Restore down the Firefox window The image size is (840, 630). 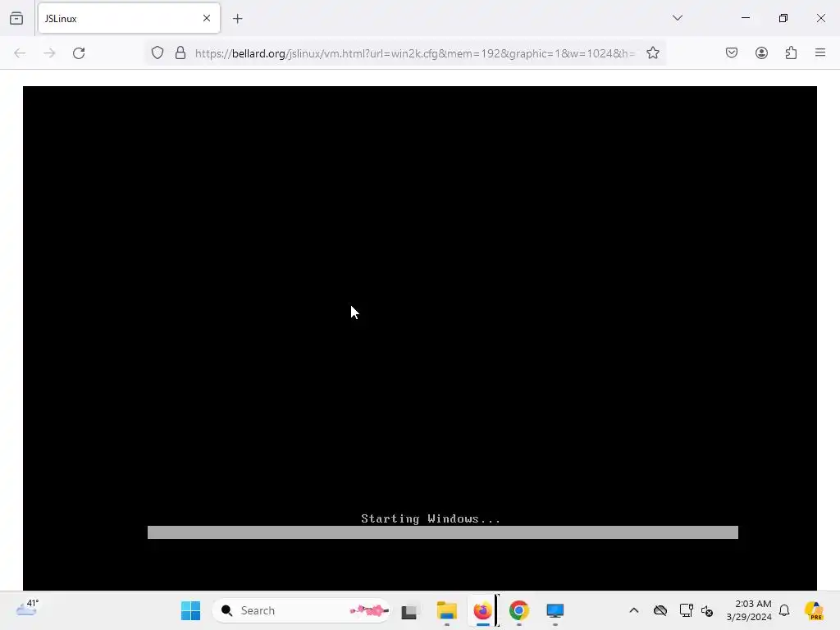tap(783, 18)
